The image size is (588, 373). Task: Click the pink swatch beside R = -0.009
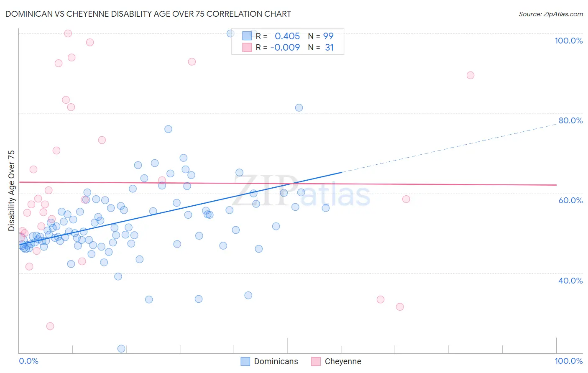pyautogui.click(x=247, y=47)
